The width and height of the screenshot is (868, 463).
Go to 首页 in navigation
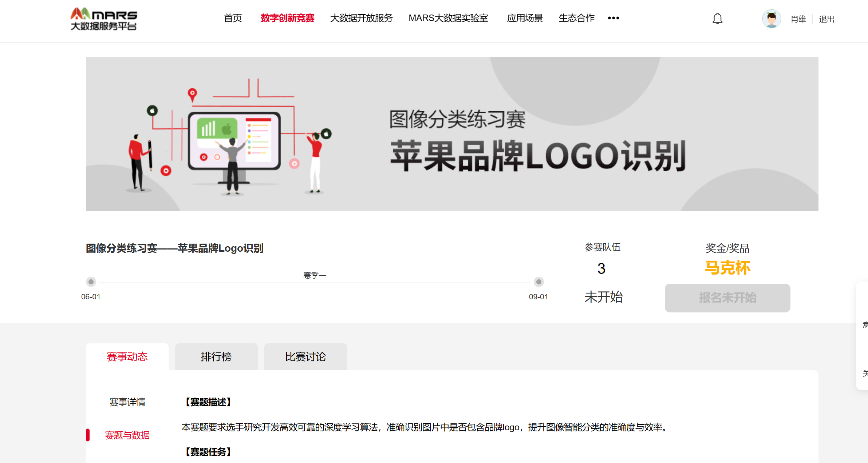pos(233,18)
